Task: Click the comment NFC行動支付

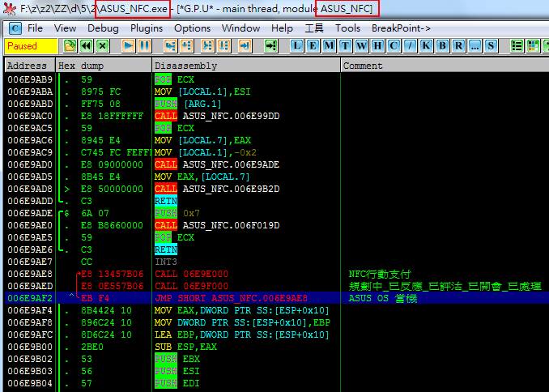Action: coord(380,274)
